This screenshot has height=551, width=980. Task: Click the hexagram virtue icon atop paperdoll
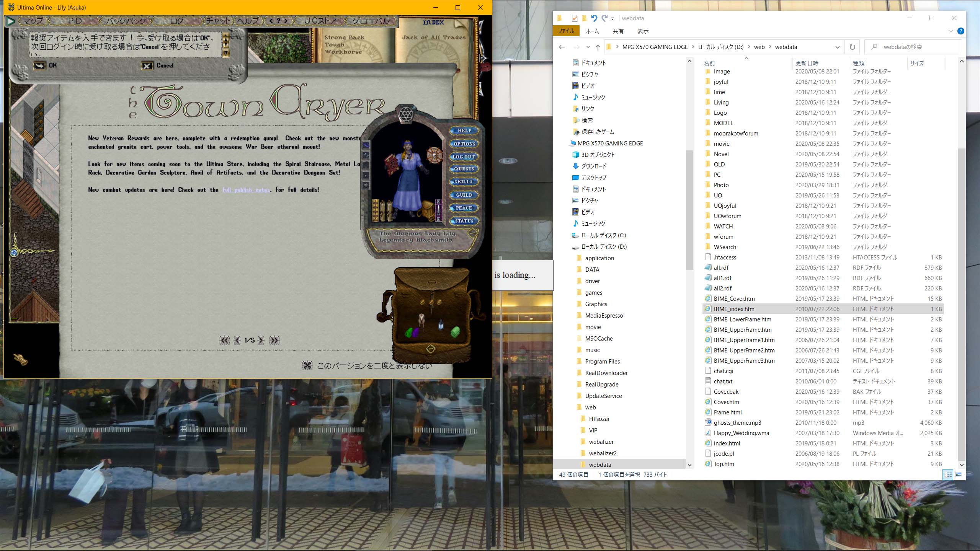pos(405,114)
